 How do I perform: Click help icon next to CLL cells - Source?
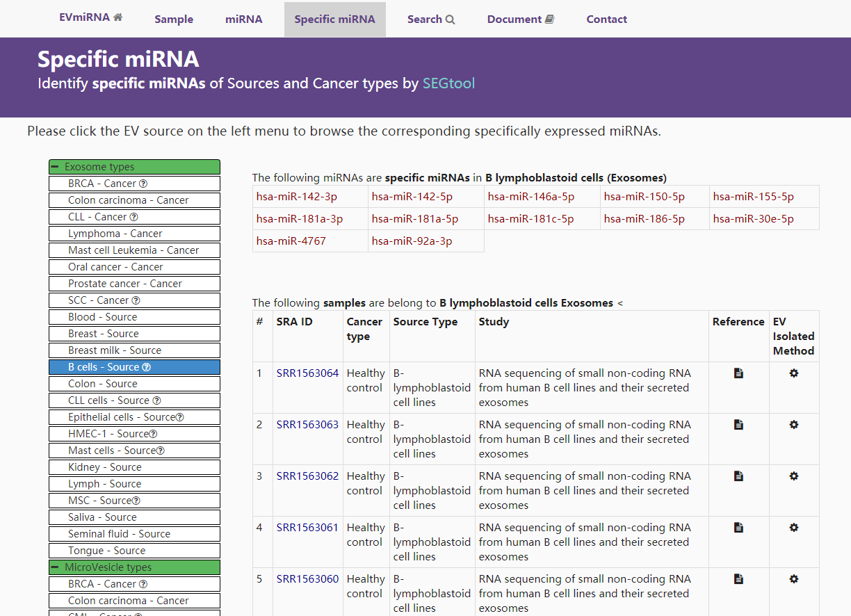click(156, 400)
